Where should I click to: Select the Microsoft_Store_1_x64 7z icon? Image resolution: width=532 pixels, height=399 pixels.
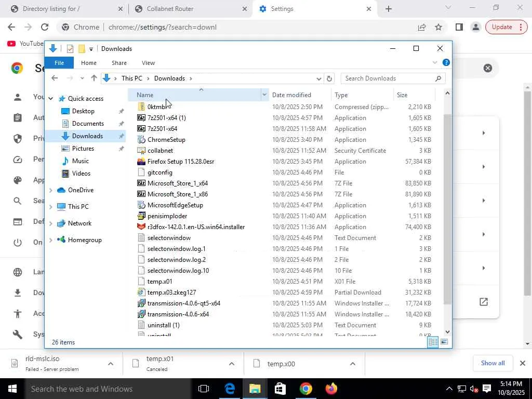click(141, 183)
